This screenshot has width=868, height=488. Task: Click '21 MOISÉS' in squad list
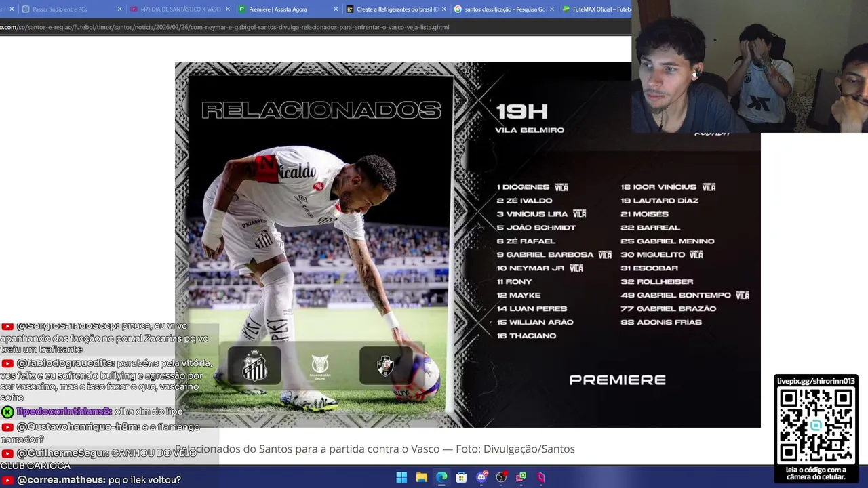644,214
